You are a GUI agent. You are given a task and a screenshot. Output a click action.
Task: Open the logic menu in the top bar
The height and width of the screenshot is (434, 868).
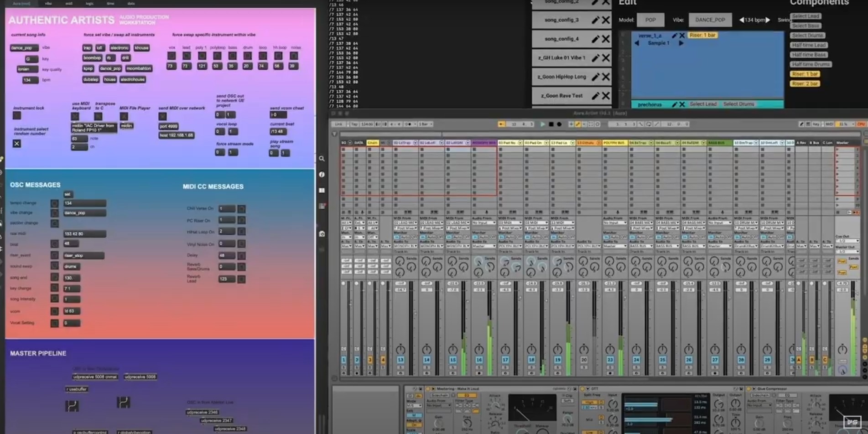(x=89, y=3)
